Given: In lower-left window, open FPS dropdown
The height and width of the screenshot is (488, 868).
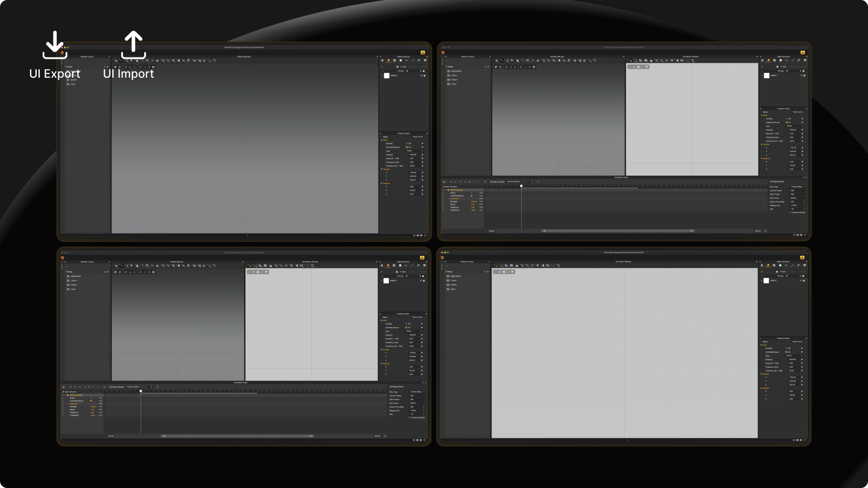Looking at the screenshot, I should (417, 414).
